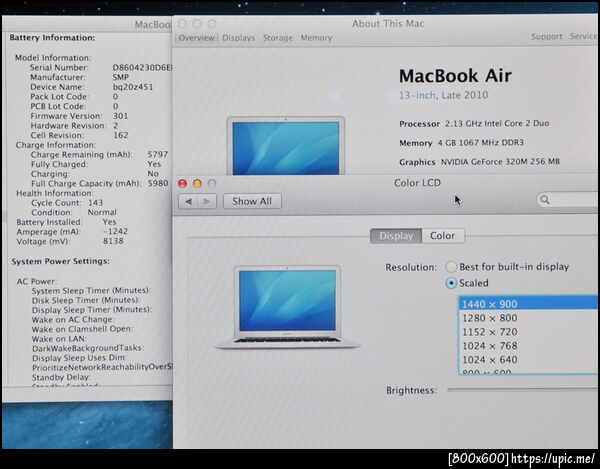Click the Serial Number value D8604230D6E
600x469 pixels.
point(142,68)
